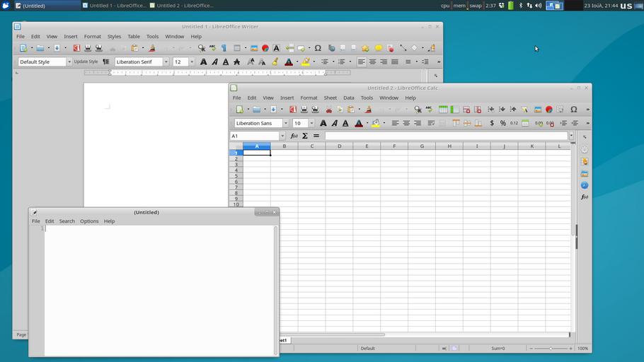Click the Calc formula input line
This screenshot has height=362, width=644.
click(x=446, y=136)
